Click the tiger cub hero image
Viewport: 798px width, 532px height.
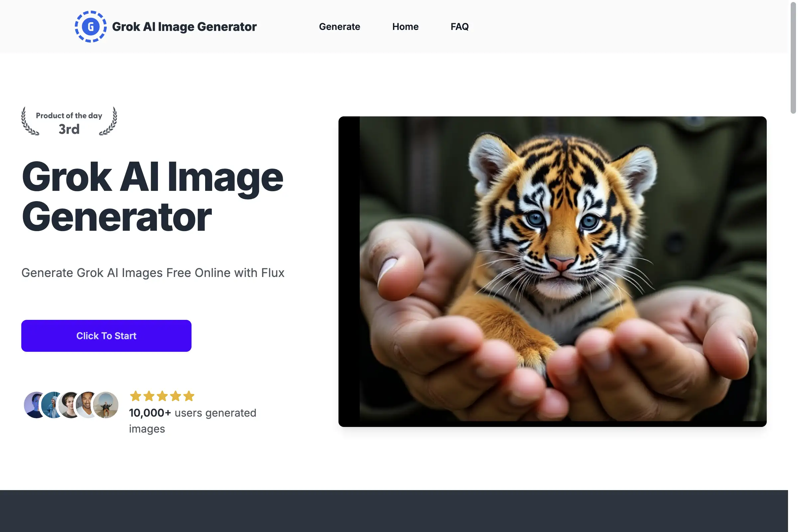coord(552,271)
